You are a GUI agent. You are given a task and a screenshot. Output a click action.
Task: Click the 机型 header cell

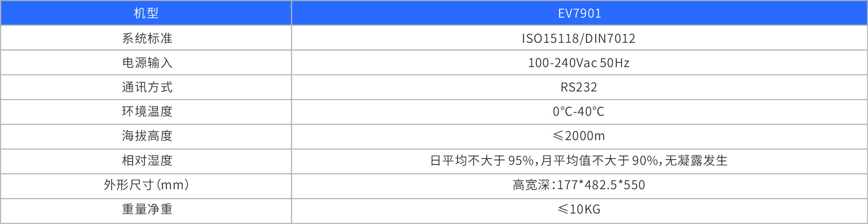(146, 13)
